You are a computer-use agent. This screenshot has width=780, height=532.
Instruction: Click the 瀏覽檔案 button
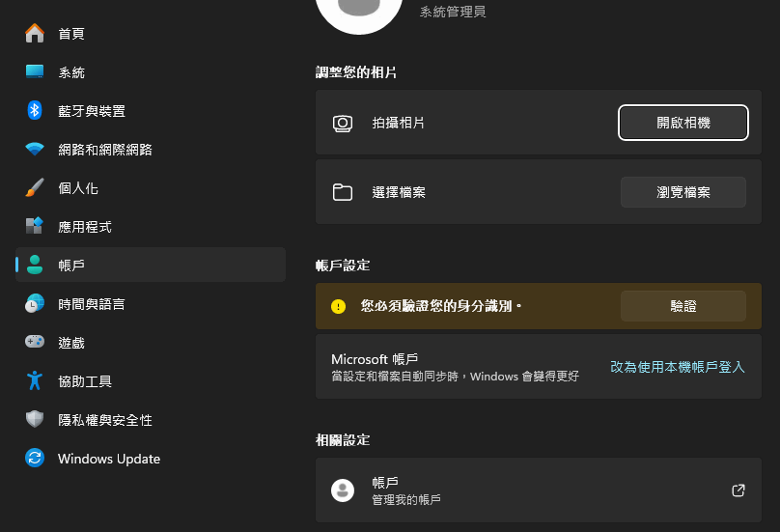pos(683,192)
